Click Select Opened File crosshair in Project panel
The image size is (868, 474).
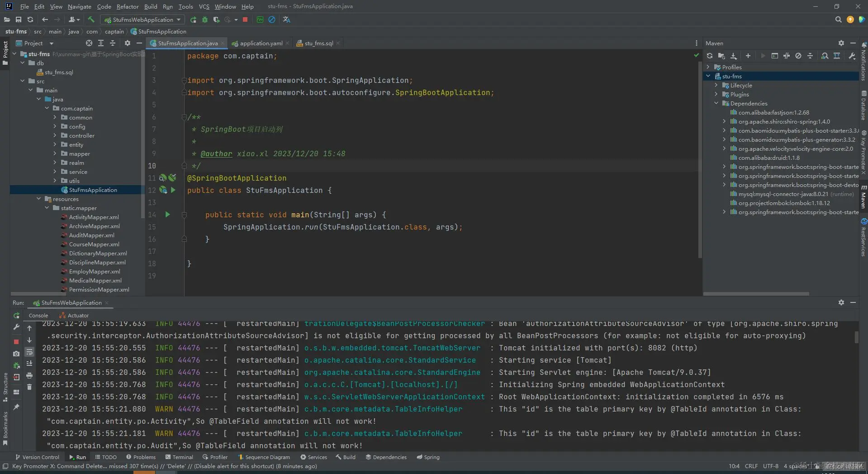pos(89,43)
